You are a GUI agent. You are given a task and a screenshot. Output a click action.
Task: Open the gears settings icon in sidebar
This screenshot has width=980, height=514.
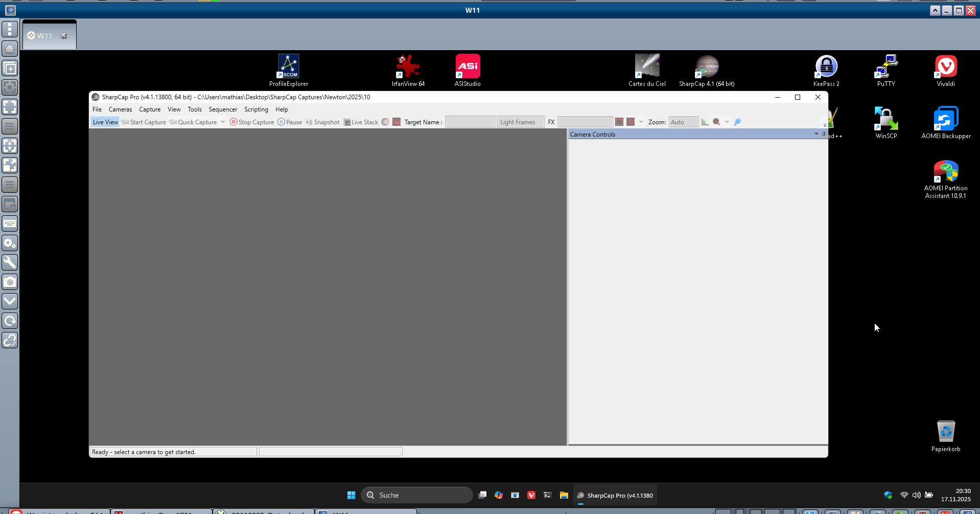[x=10, y=243]
